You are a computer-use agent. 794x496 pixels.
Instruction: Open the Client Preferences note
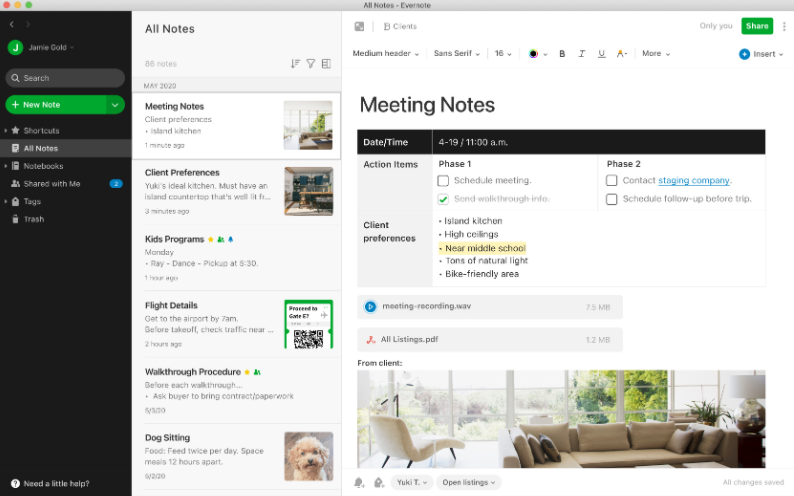pos(236,192)
